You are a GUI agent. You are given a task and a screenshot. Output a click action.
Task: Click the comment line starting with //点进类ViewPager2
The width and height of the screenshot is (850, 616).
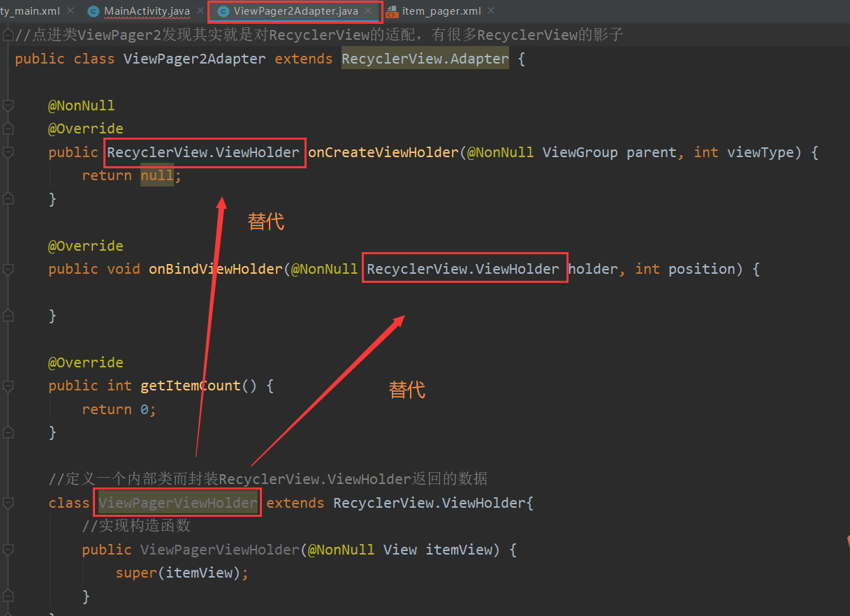click(319, 35)
